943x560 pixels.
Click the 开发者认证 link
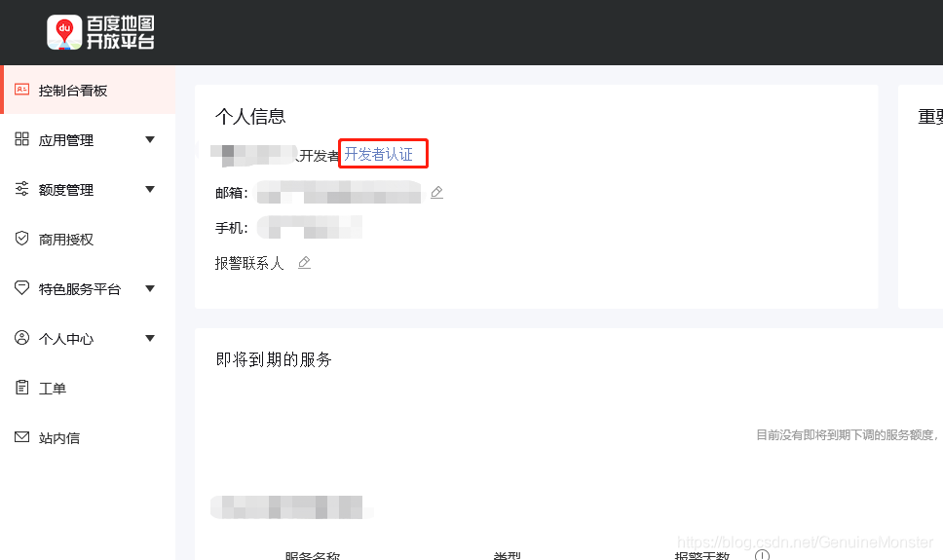[379, 154]
